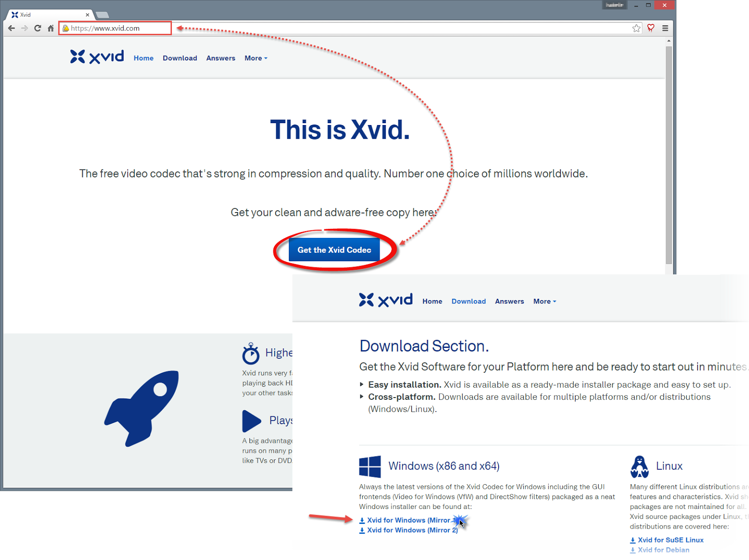Click the Xvid logo on the Download page
Image resolution: width=749 pixels, height=560 pixels.
pyautogui.click(x=386, y=300)
